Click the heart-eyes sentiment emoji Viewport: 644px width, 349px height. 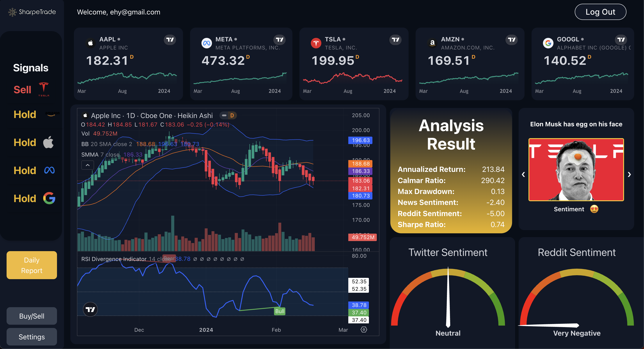[x=594, y=209]
